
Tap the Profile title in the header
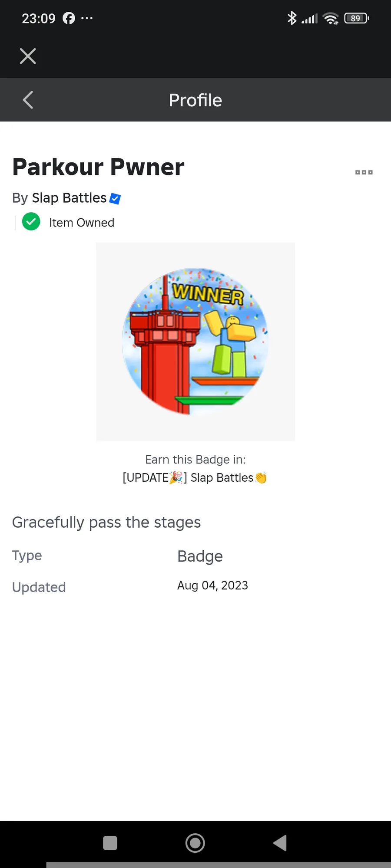tap(195, 100)
